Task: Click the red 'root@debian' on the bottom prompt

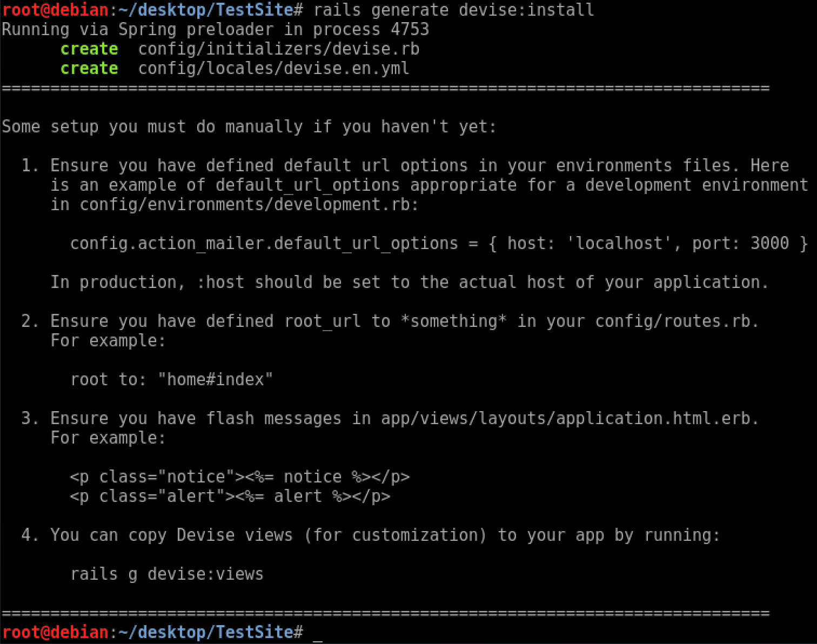Action: tap(55, 632)
